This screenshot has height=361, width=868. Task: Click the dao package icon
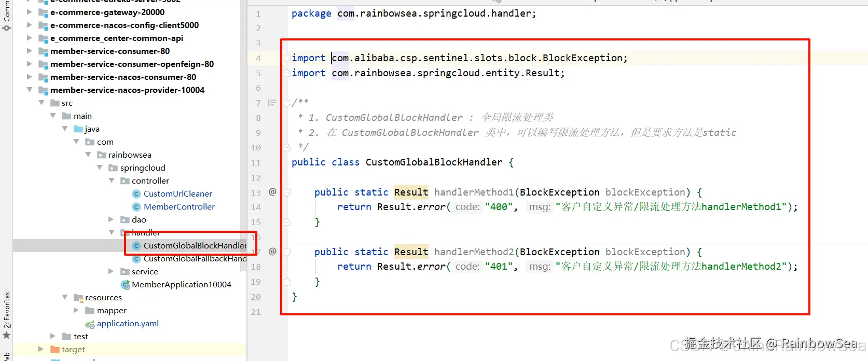(x=125, y=219)
